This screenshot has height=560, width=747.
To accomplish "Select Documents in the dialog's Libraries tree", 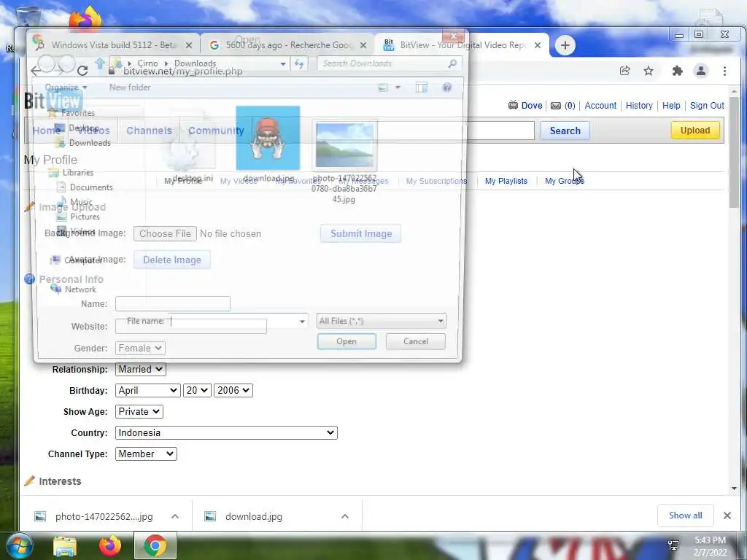I will click(90, 187).
